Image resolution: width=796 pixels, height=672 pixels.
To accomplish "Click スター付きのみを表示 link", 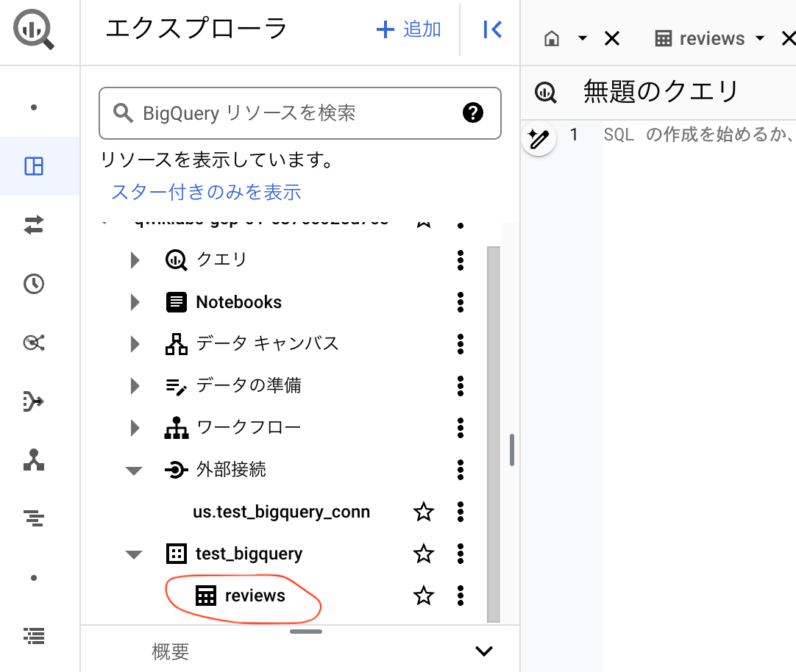I will [205, 192].
